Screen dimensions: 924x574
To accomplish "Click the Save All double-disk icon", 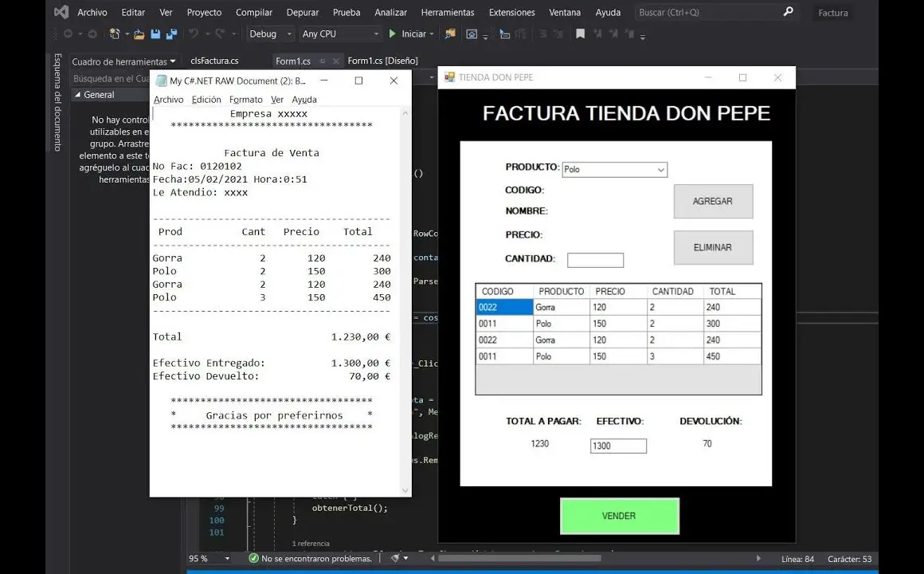I will [x=171, y=34].
